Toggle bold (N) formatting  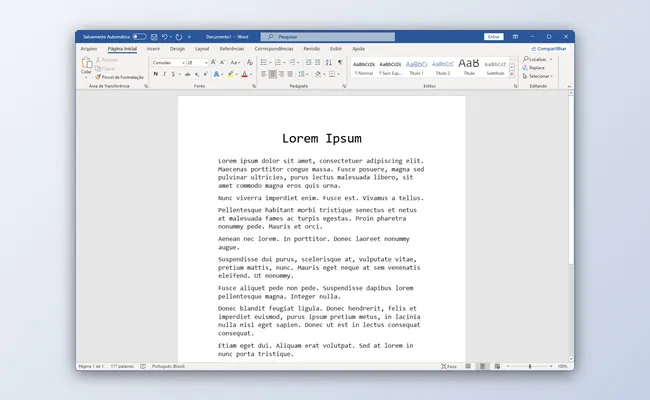point(155,74)
